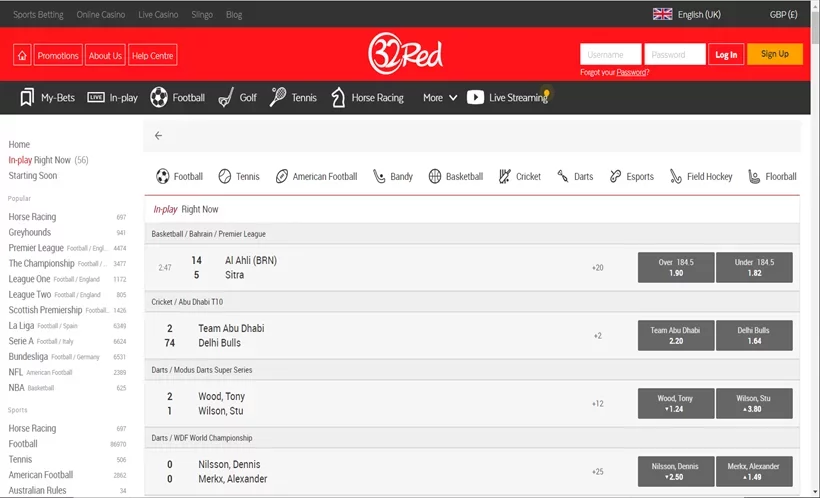Choose Field Hockey icon in filter row
The height and width of the screenshot is (498, 820).
[x=676, y=176]
